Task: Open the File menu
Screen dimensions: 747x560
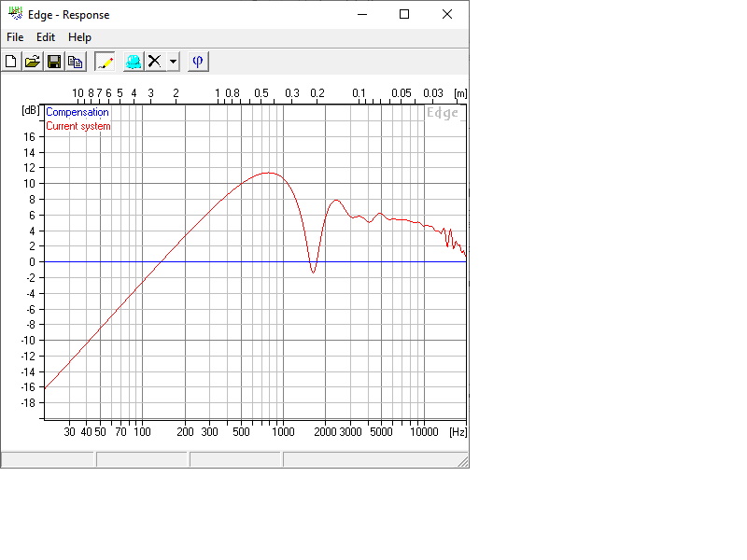Action: coord(15,37)
